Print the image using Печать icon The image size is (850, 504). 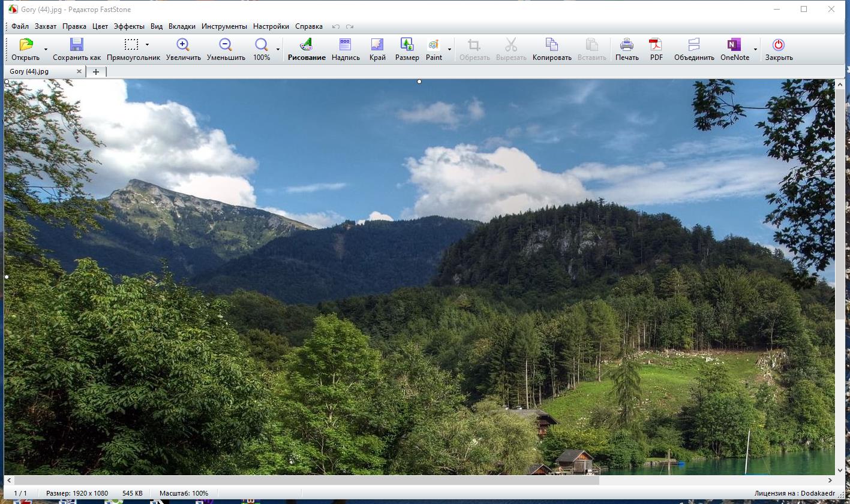(627, 46)
